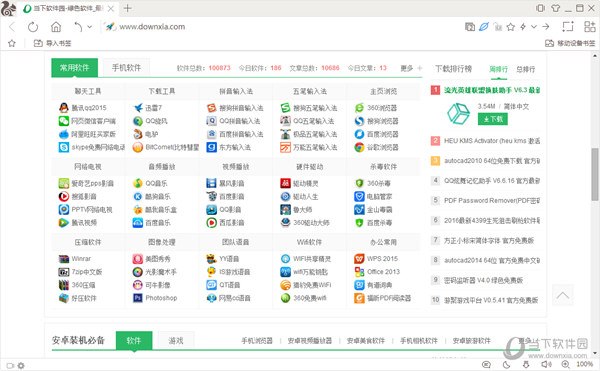Select 软件 tab under 安卓装机必备
Viewport: 600px width, 371px height.
134,340
